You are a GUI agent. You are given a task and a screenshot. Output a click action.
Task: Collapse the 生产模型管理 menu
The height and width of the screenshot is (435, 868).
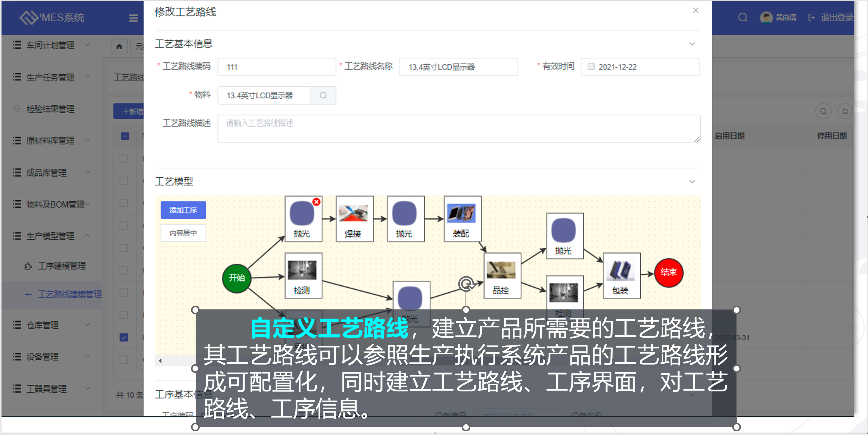52,236
